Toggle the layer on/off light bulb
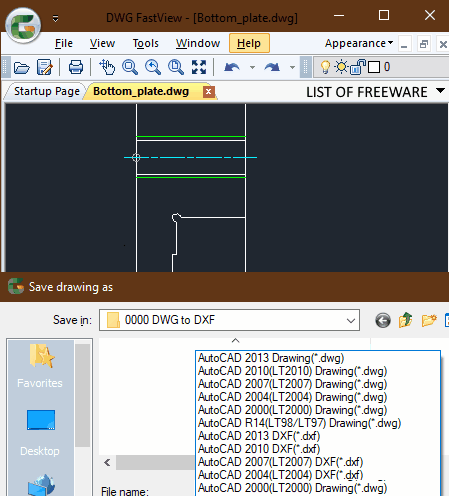The height and width of the screenshot is (496, 449). (325, 67)
